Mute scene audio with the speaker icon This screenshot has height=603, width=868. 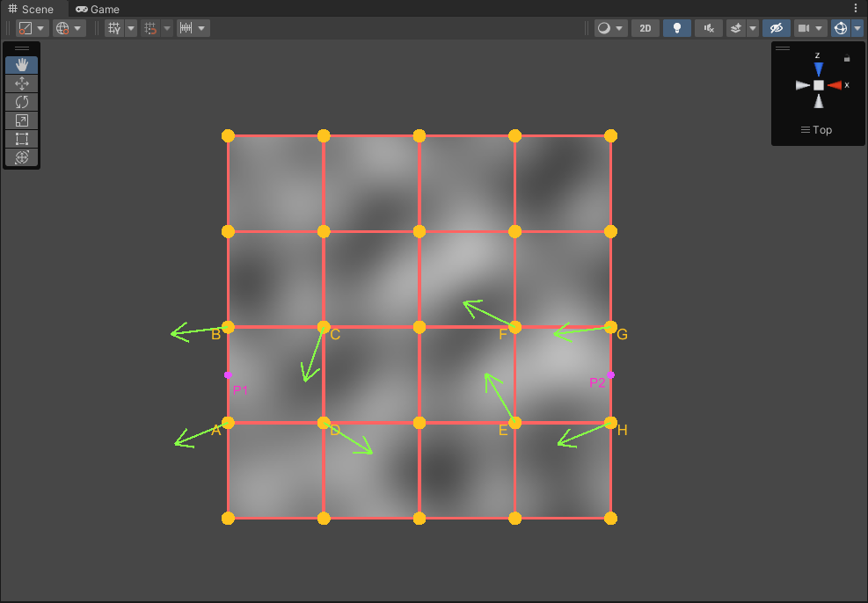pyautogui.click(x=708, y=27)
